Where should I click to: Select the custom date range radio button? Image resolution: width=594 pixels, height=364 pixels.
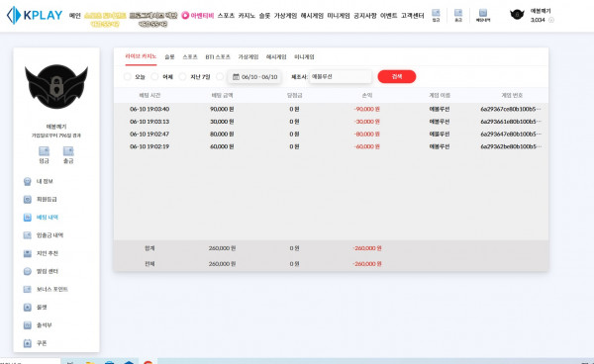pos(220,77)
